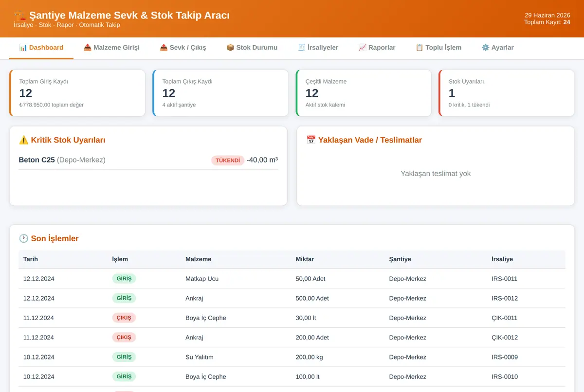Click the warning icon beside Kritik Stok Uyarıları

pyautogui.click(x=23, y=140)
